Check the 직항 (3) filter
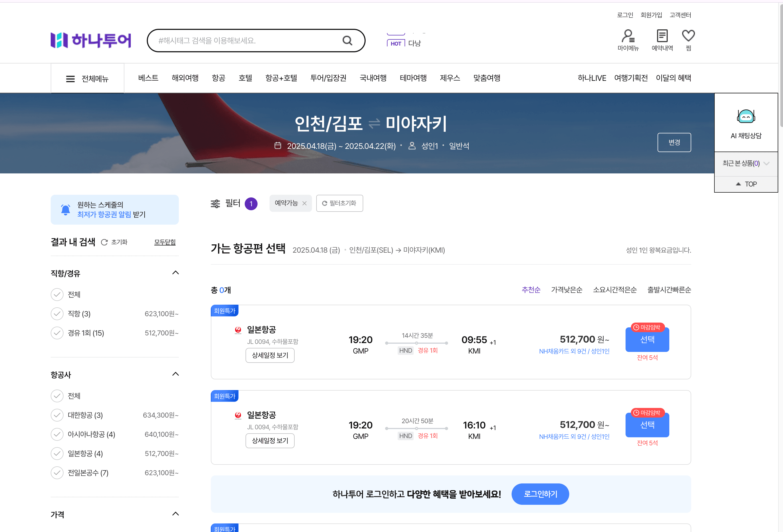The height and width of the screenshot is (532, 783). pos(57,314)
